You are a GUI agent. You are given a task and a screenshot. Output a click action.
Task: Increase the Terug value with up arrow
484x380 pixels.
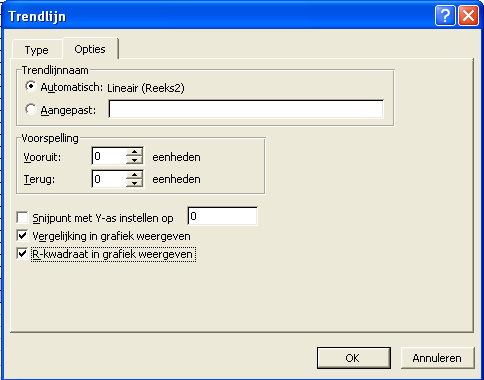coord(134,175)
